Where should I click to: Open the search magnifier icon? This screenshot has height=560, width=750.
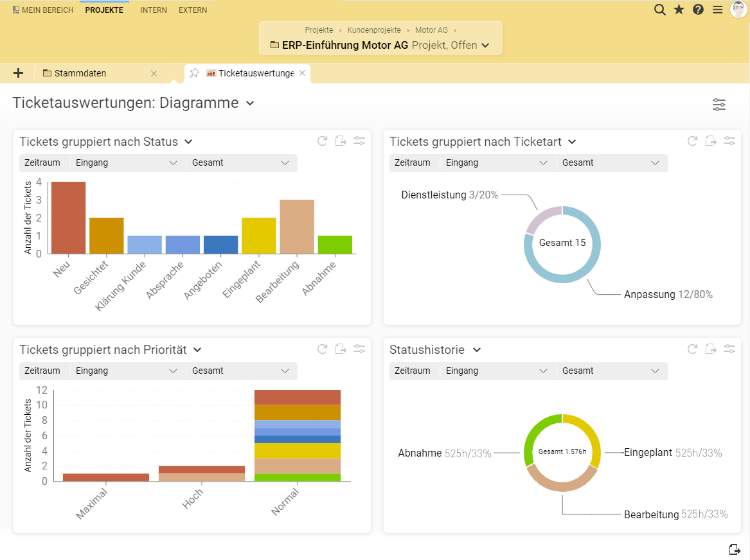click(659, 10)
